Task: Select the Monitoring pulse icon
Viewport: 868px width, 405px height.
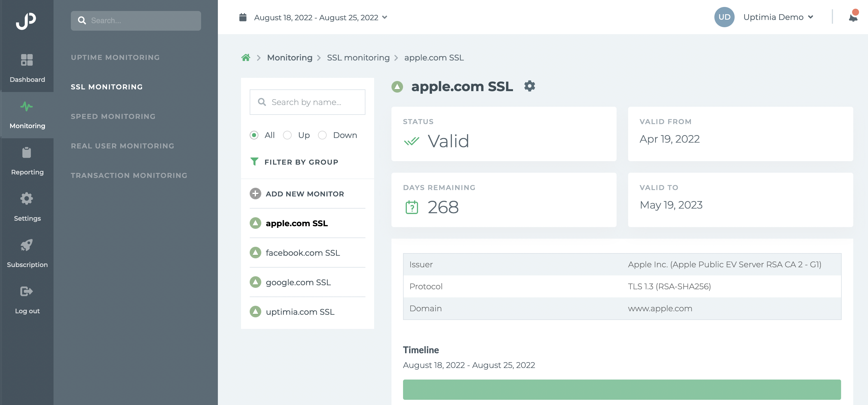Action: coord(27,106)
